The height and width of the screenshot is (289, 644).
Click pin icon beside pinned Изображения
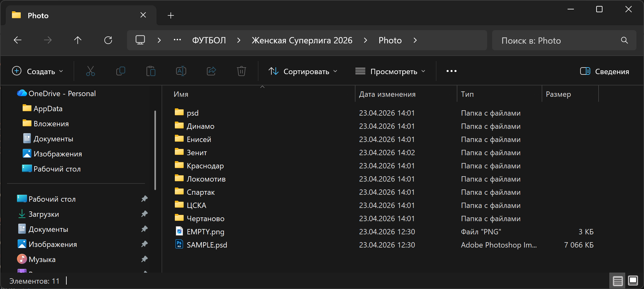(x=145, y=244)
